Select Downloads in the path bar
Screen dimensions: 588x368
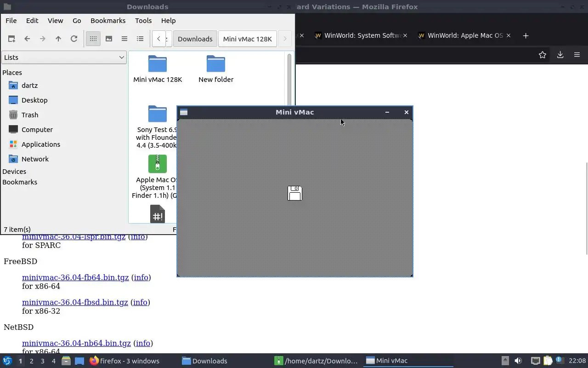[x=195, y=39]
